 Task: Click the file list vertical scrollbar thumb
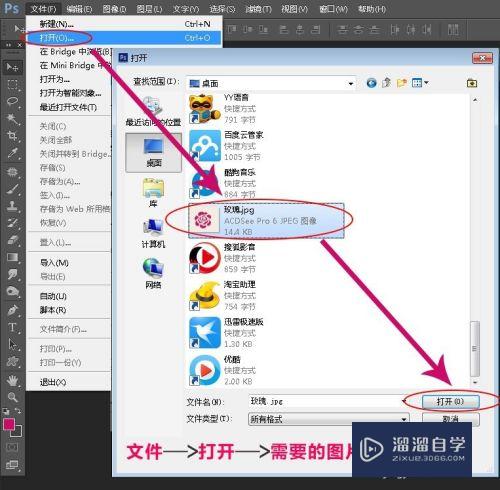[x=475, y=349]
